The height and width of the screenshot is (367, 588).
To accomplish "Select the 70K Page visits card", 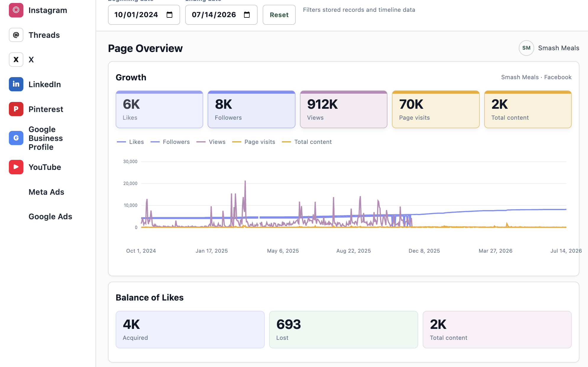I will [x=436, y=109].
